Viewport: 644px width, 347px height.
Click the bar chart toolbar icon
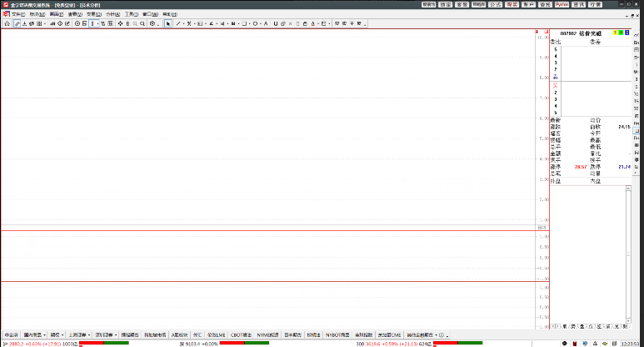tap(52, 24)
